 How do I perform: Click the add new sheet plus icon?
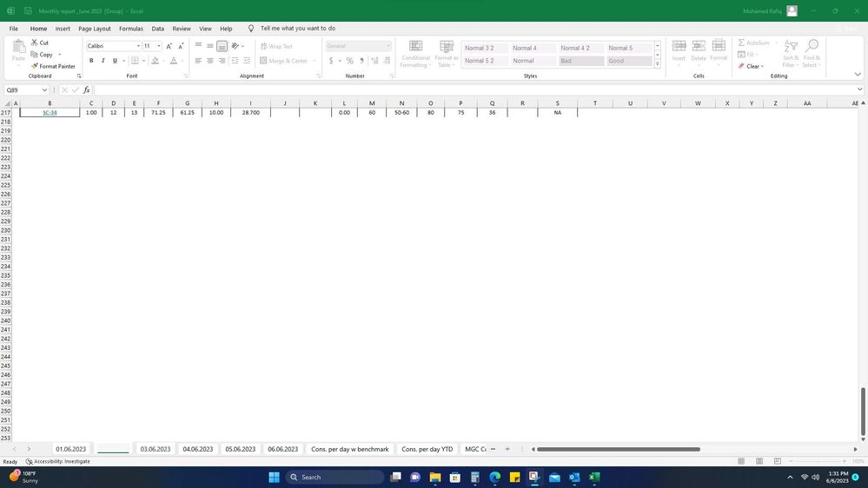pyautogui.click(x=507, y=449)
